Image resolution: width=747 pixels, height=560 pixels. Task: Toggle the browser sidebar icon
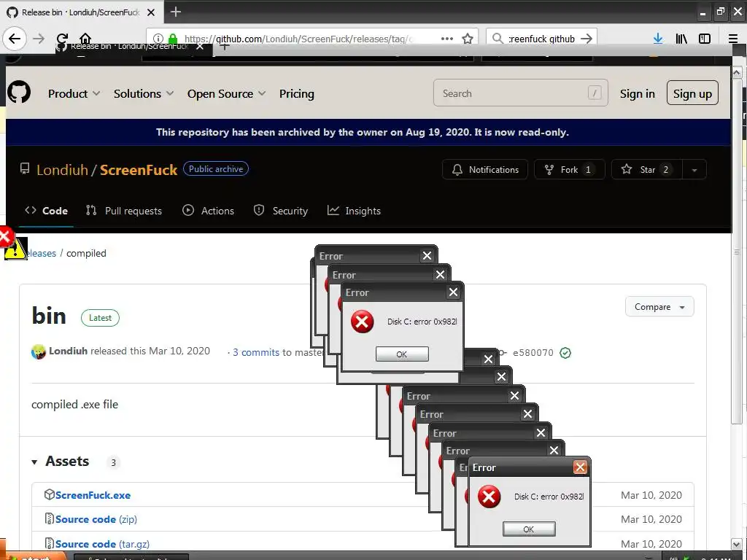click(705, 39)
